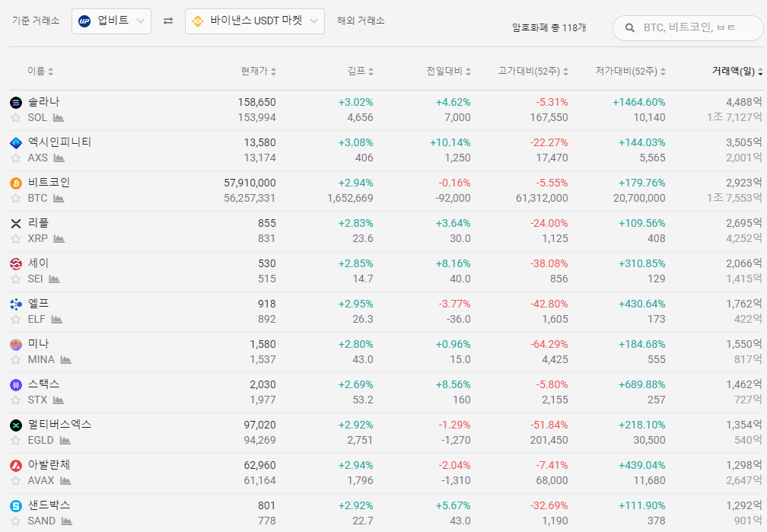Favorite SAND with the star
This screenshot has width=767, height=532.
click(x=16, y=521)
